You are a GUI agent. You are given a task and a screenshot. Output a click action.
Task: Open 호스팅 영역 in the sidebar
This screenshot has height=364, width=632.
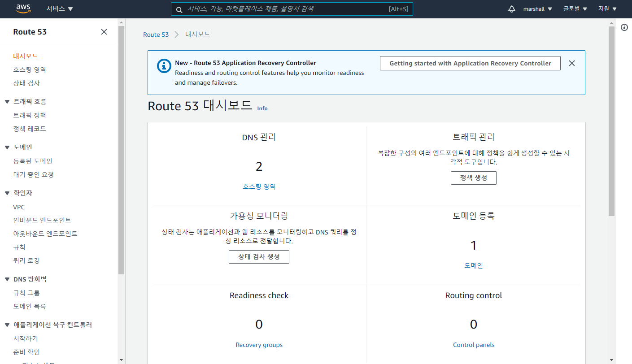pyautogui.click(x=30, y=69)
